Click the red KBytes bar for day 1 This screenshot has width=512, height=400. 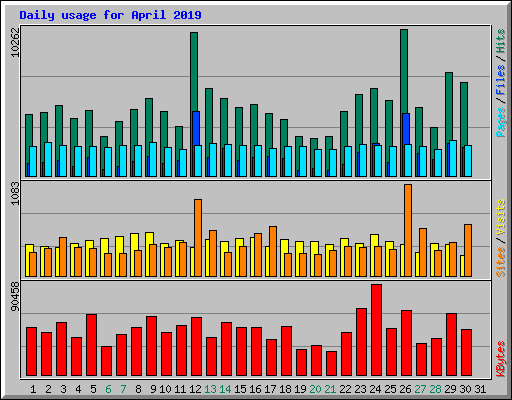[32, 352]
